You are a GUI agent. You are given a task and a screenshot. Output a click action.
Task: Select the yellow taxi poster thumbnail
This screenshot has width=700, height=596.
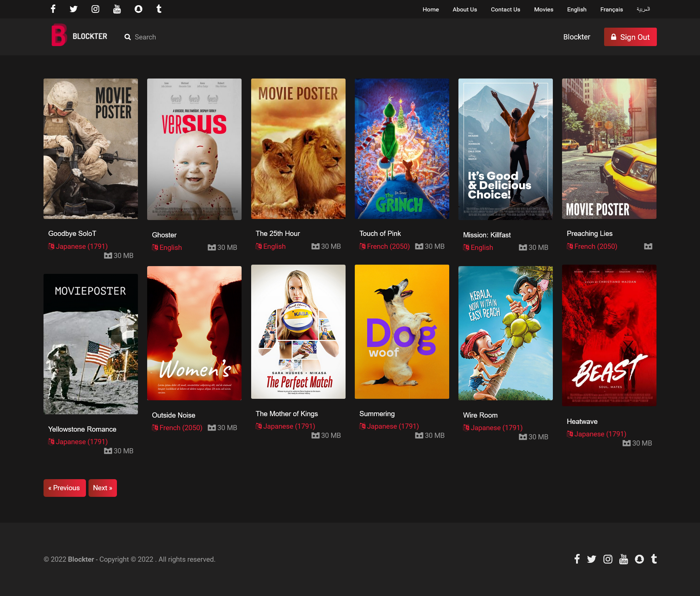point(609,149)
